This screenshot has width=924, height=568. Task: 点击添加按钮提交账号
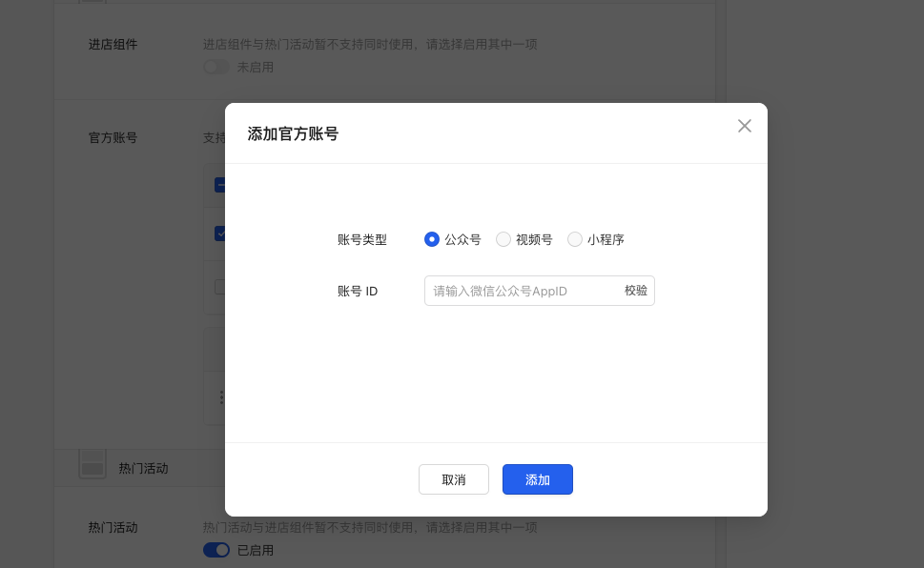point(537,479)
